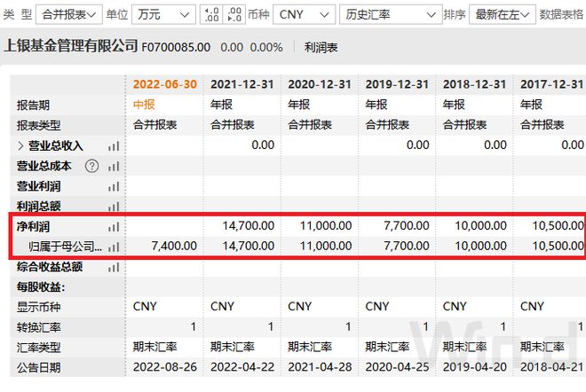The width and height of the screenshot is (586, 392).
Task: Select the 2021-12-31 column header
Action: point(242,84)
